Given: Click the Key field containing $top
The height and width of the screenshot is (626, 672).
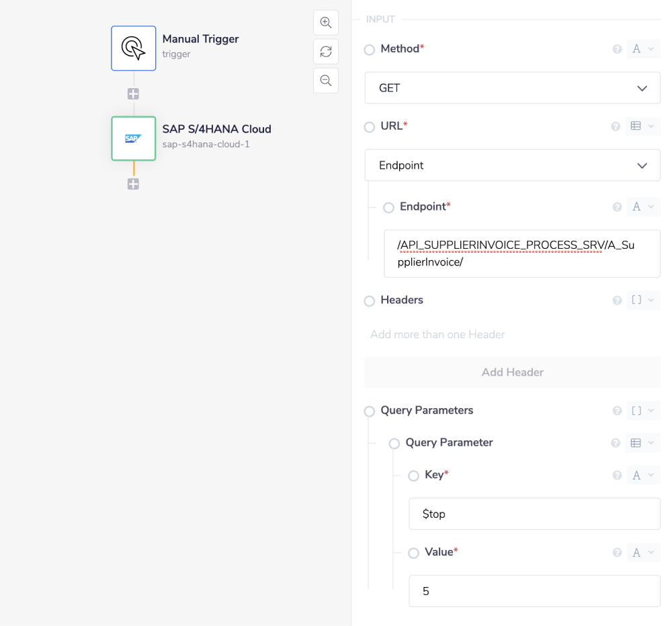Looking at the screenshot, I should pyautogui.click(x=534, y=514).
